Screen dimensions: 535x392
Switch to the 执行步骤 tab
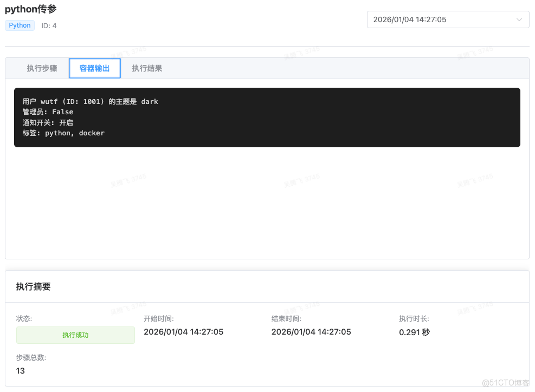pos(42,68)
